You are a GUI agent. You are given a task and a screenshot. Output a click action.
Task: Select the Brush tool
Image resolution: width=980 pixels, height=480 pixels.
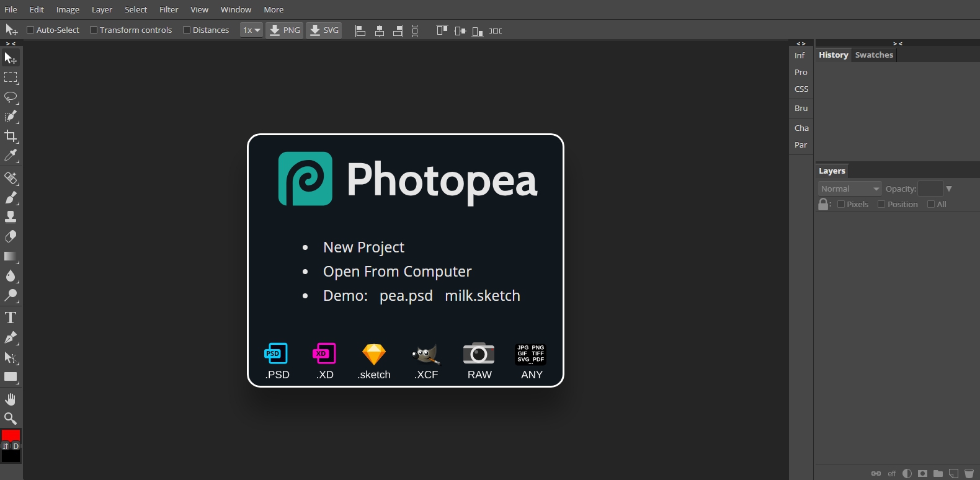pos(11,198)
